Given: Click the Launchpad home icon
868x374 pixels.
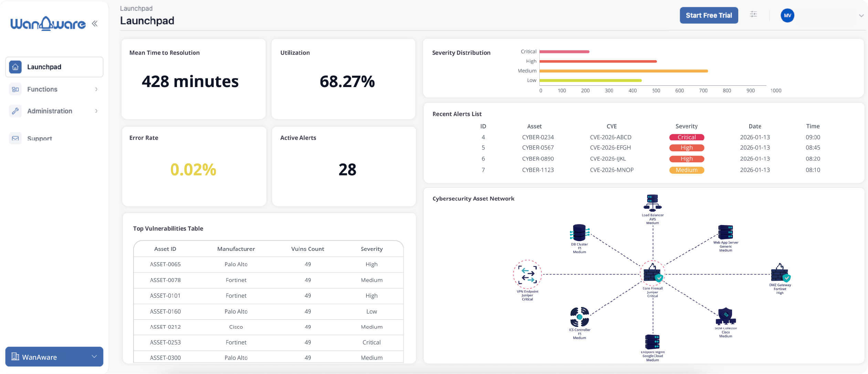Looking at the screenshot, I should click(15, 67).
